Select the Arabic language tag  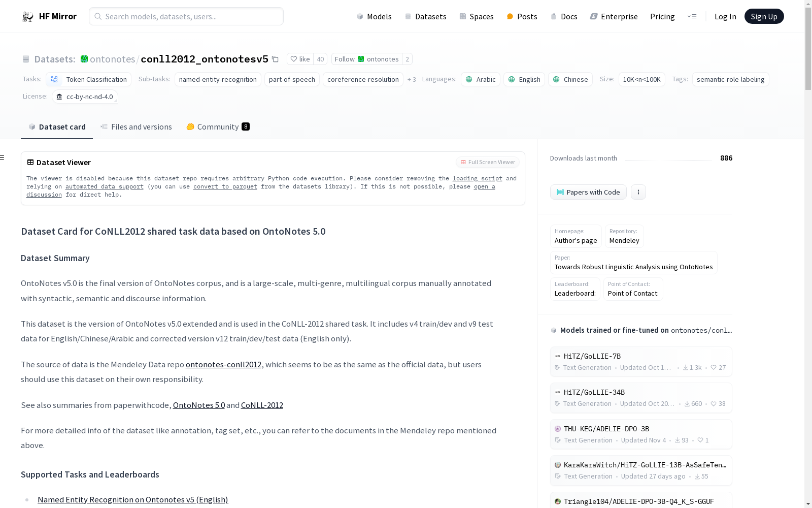point(481,79)
